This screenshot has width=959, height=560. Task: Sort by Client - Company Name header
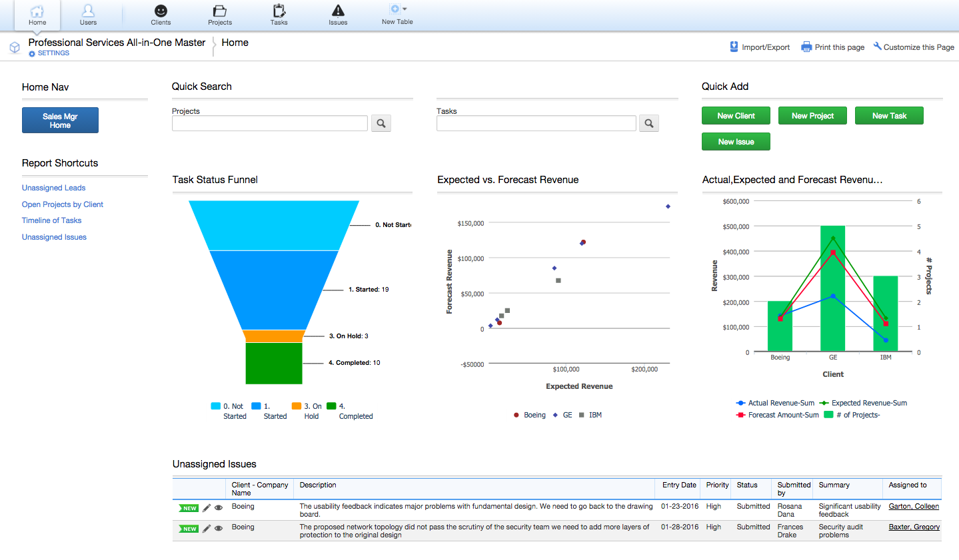(260, 489)
